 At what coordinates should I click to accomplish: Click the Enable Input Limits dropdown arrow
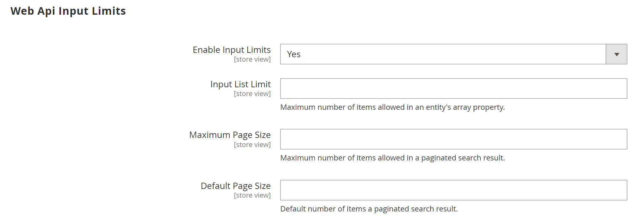click(x=616, y=54)
